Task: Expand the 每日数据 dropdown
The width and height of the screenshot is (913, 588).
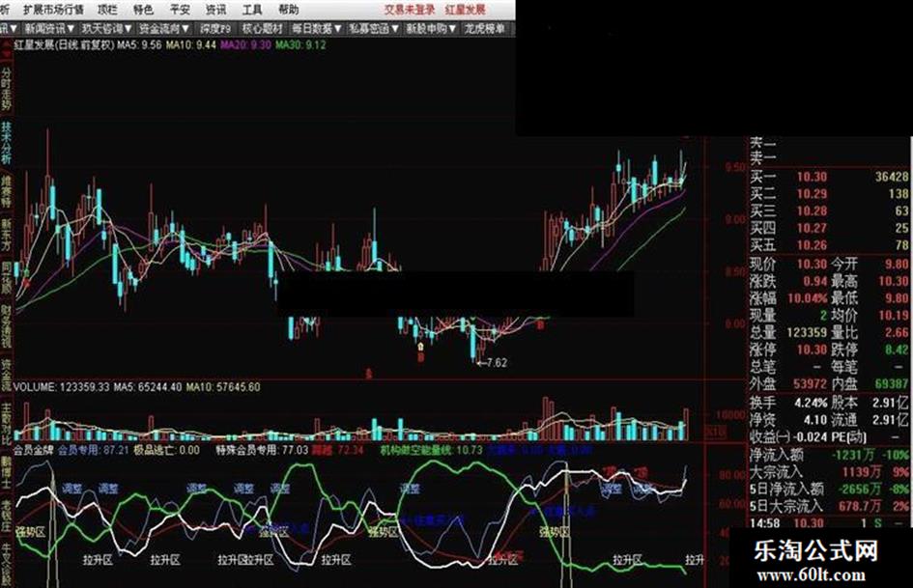Action: 317,28
